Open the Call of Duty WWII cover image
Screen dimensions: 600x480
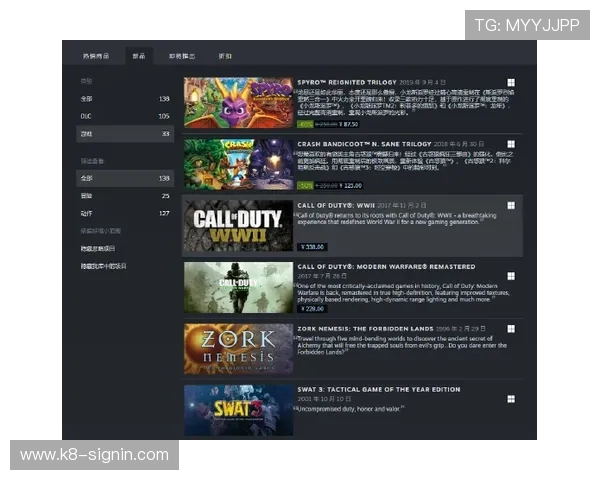pos(238,226)
